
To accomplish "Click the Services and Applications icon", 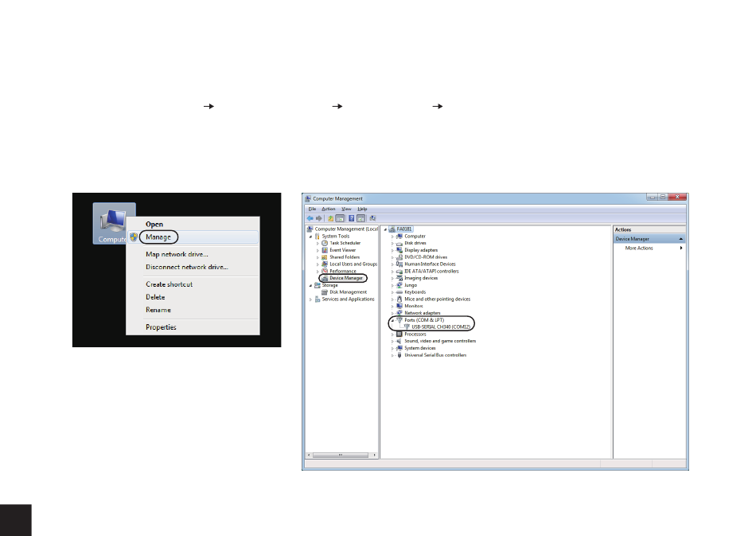I will point(318,299).
